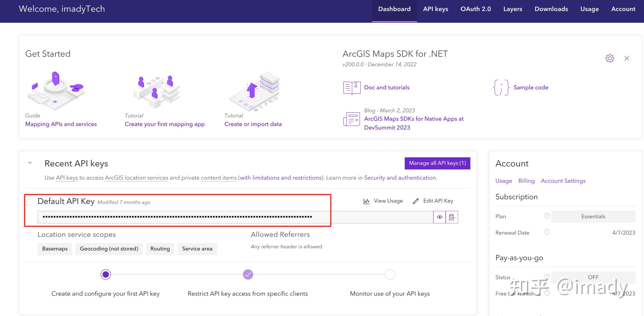Open the API keys tab
This screenshot has width=644, height=316.
435,9
